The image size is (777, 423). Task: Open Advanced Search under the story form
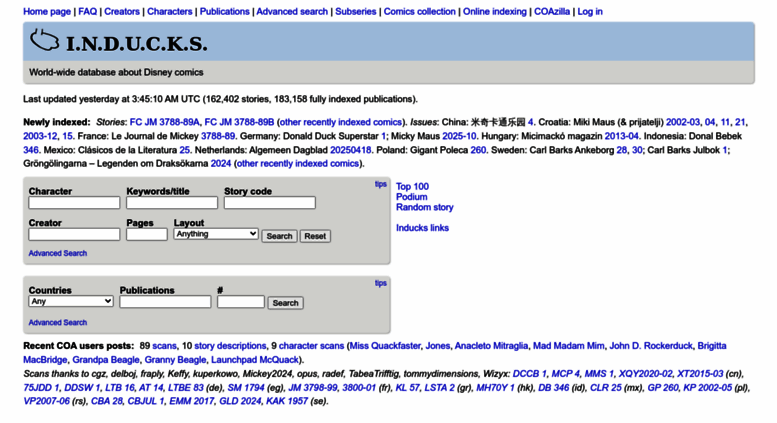(57, 253)
